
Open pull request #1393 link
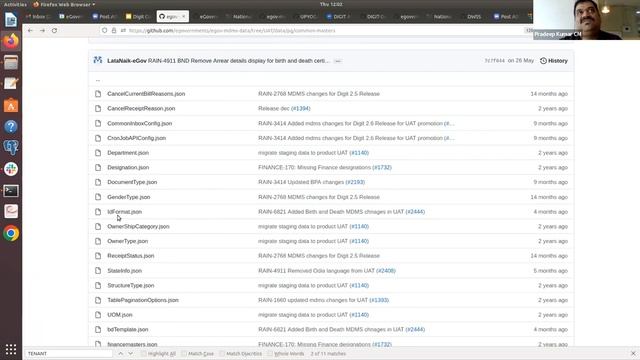[379, 300]
